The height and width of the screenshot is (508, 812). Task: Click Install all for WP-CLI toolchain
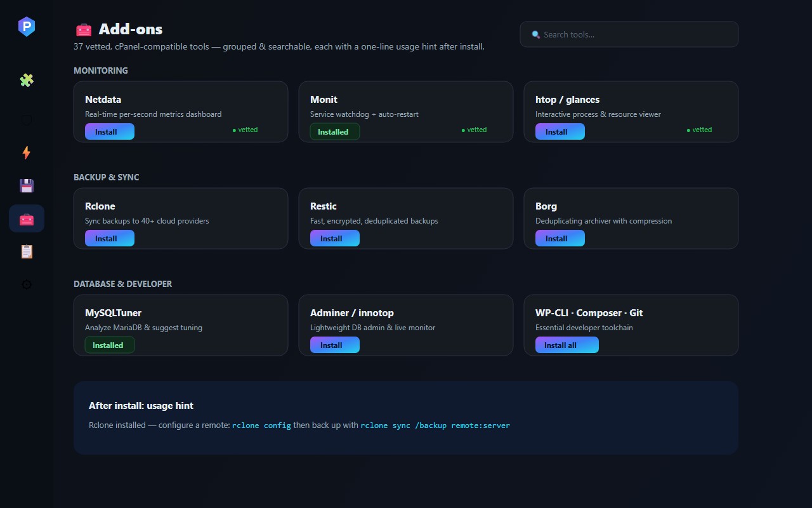(567, 345)
